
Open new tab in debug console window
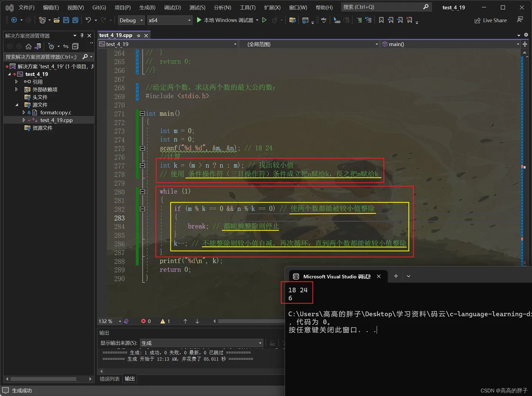click(x=396, y=276)
